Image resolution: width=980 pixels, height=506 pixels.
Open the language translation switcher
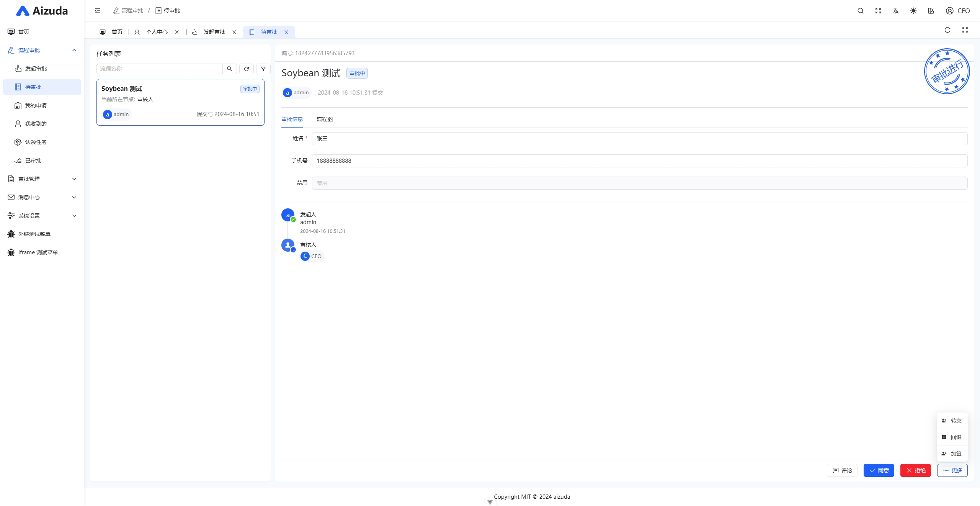(895, 11)
